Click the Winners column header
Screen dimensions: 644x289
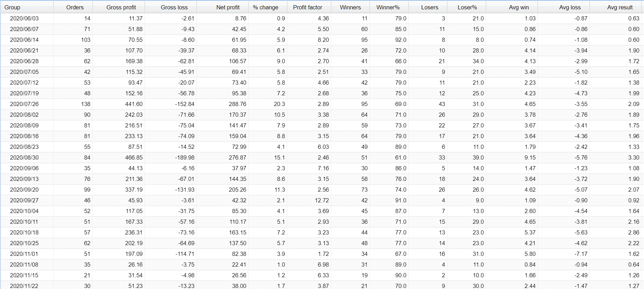click(350, 7)
